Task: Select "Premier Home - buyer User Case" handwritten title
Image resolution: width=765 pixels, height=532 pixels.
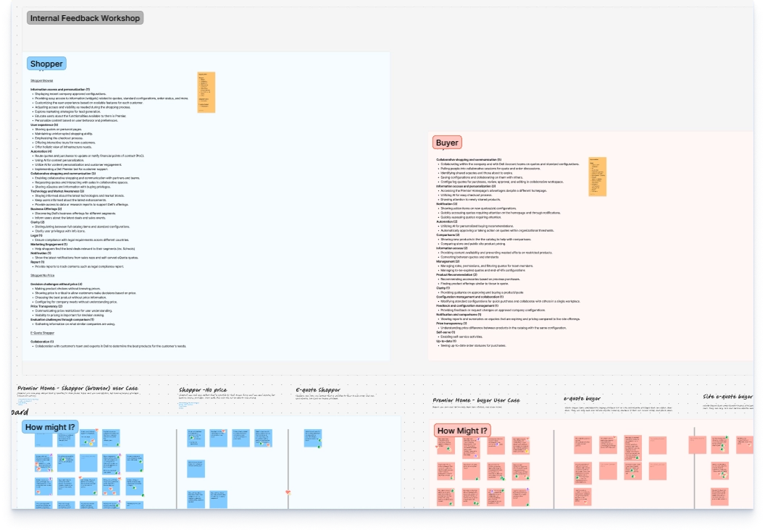Action: click(476, 400)
